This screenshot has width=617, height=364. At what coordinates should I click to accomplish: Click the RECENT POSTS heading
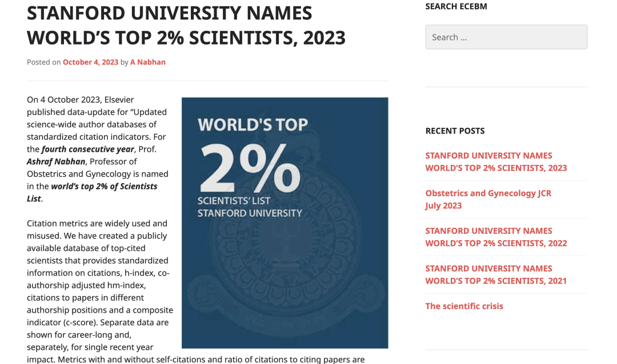455,131
